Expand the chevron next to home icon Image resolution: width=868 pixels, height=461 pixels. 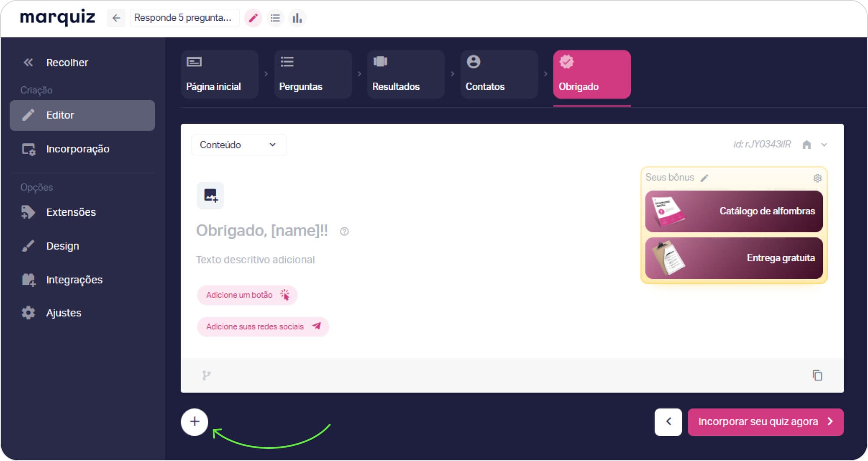(824, 145)
